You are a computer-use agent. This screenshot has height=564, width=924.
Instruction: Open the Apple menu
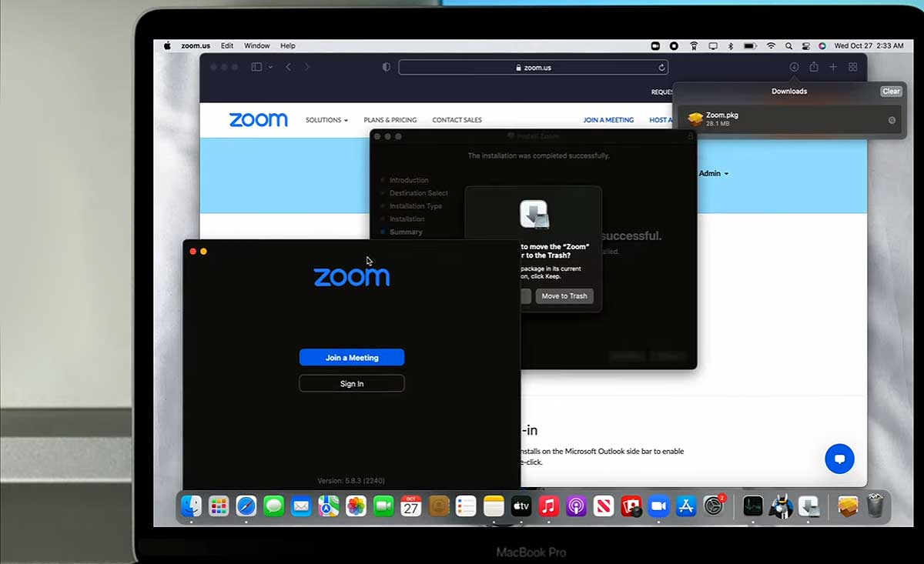point(167,45)
